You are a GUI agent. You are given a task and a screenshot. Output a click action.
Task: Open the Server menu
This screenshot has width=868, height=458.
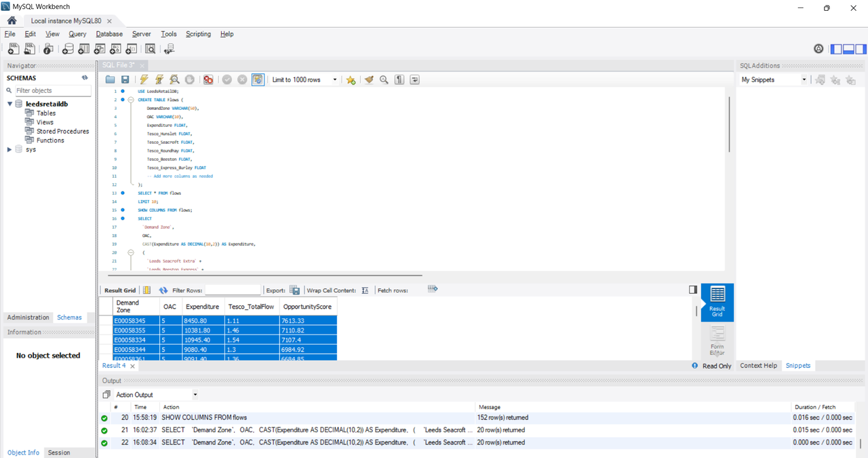142,34
